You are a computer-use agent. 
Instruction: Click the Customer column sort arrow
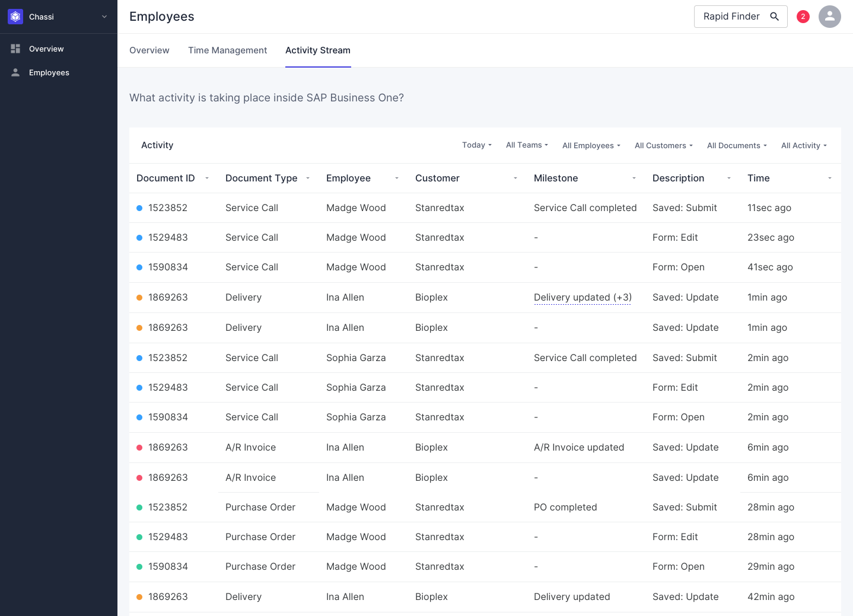click(515, 178)
